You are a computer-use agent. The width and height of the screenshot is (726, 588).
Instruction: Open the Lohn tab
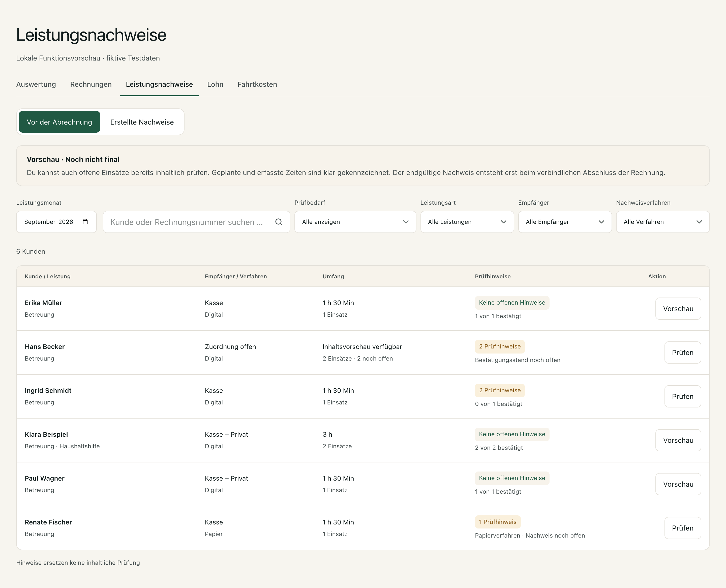pos(215,84)
